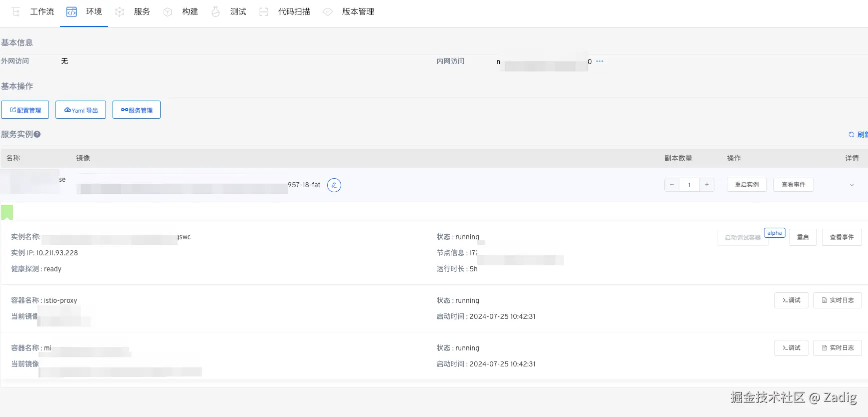Open 调试 terminal for the mi container
The image size is (868, 417).
791,348
